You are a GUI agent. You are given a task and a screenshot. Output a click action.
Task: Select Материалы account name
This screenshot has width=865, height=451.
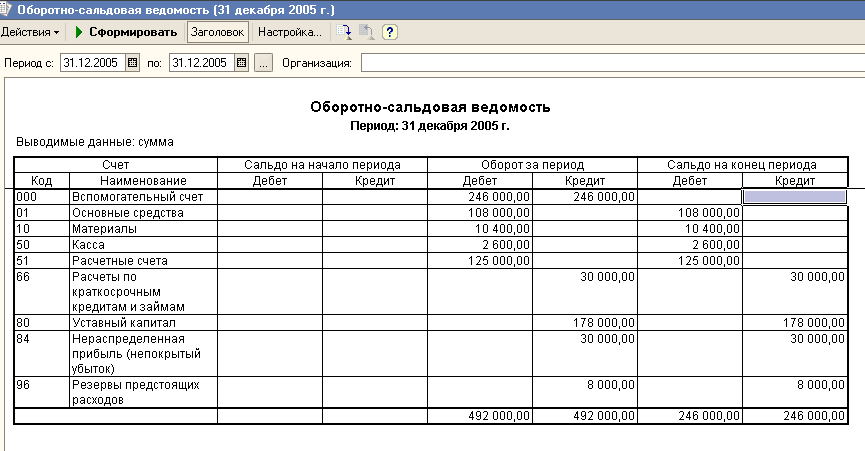104,229
